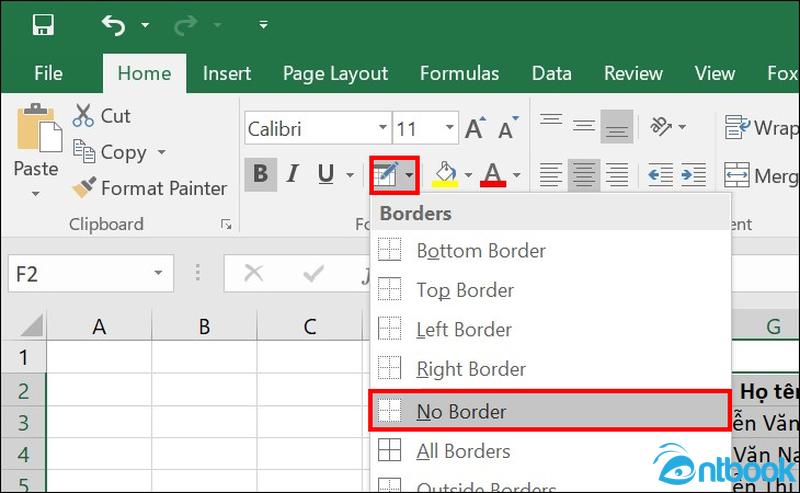
Task: Switch to the Home tab
Action: point(144,73)
